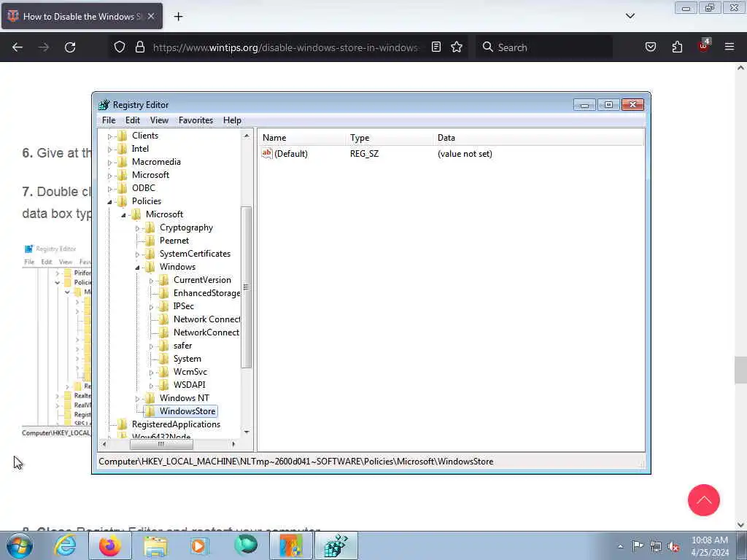
Task: Click the tree pane right scroll arrow
Action: (x=233, y=444)
